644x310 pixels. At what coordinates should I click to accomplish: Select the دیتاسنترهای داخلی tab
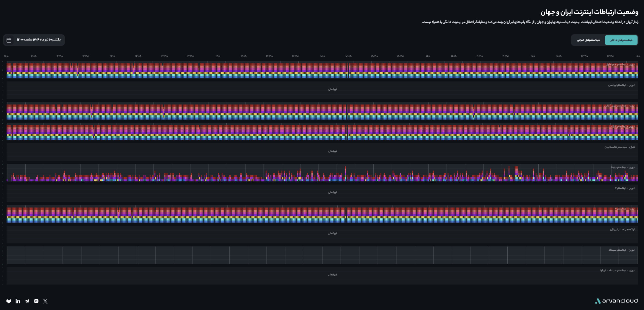point(621,40)
